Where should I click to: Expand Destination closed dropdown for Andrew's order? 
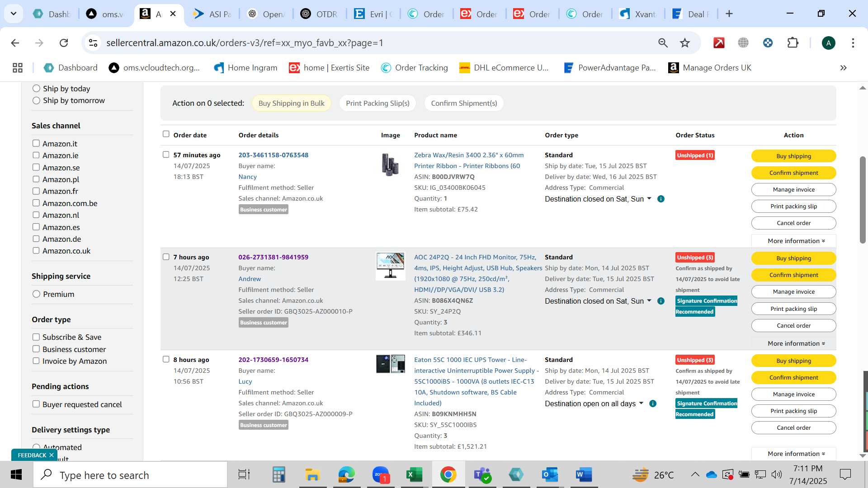(x=649, y=300)
